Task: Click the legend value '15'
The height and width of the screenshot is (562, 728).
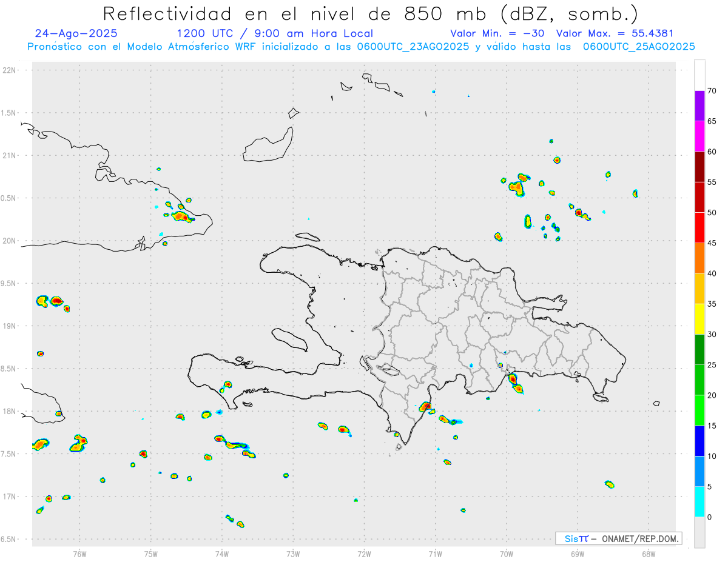Action: pos(712,426)
